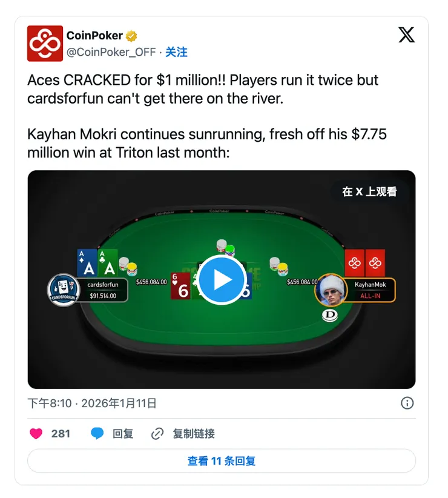Open the tweet info circle icon
Viewport: 448px width, 498px height.
click(407, 403)
